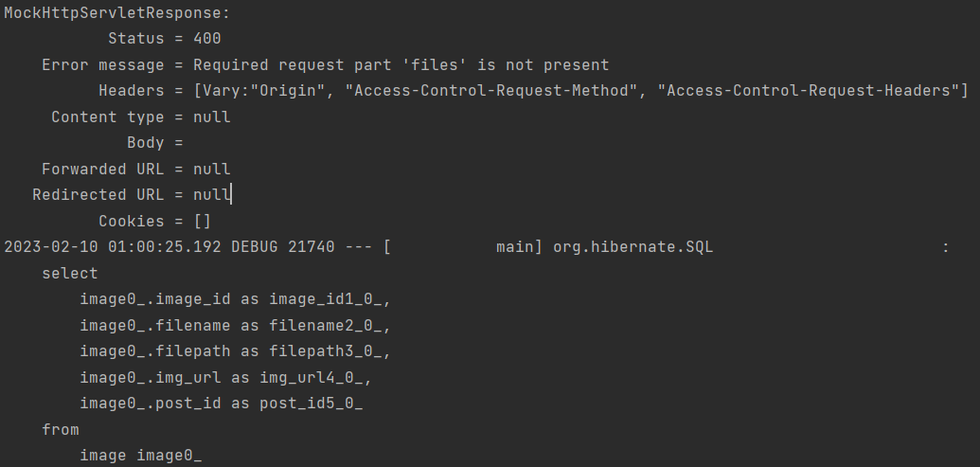Click the 2023-02-10 timestamp log entry
980x467 pixels.
pyautogui.click(x=113, y=247)
